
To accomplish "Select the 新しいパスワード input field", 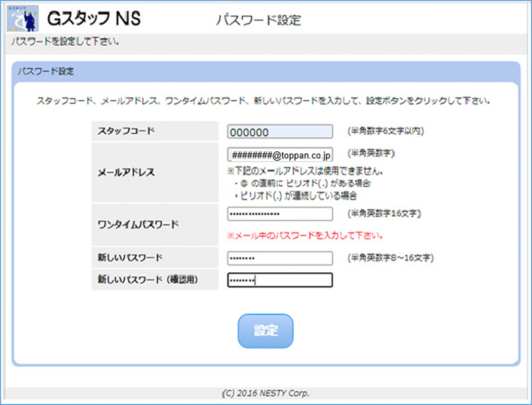I will pos(280,258).
